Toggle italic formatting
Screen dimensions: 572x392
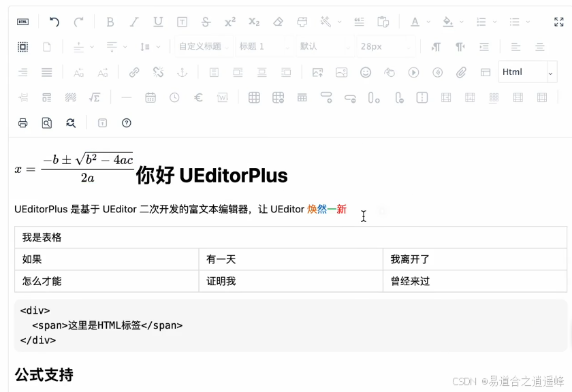[x=133, y=21]
